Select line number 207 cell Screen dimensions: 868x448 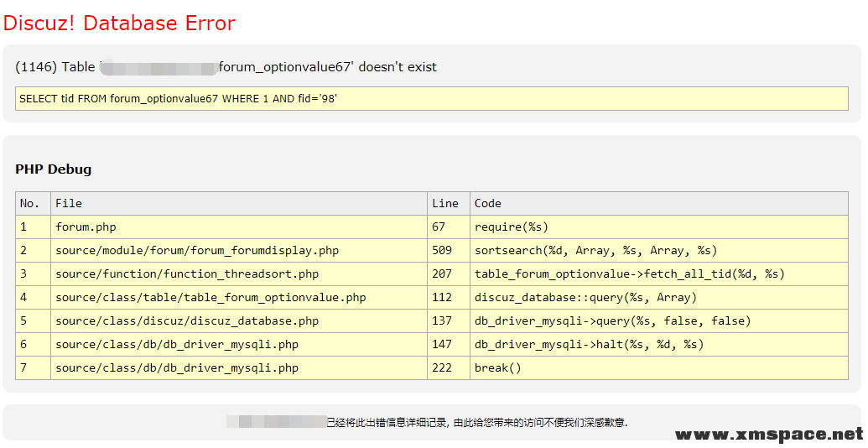click(449, 273)
